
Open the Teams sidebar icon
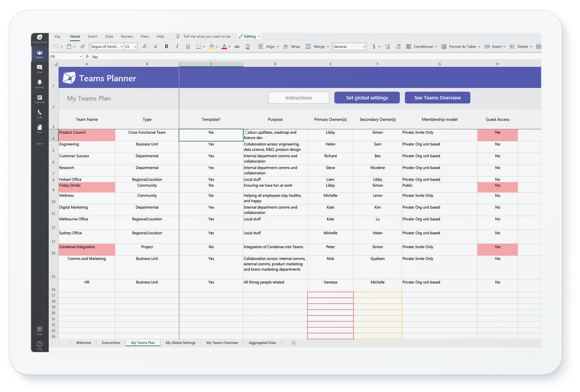point(39,54)
